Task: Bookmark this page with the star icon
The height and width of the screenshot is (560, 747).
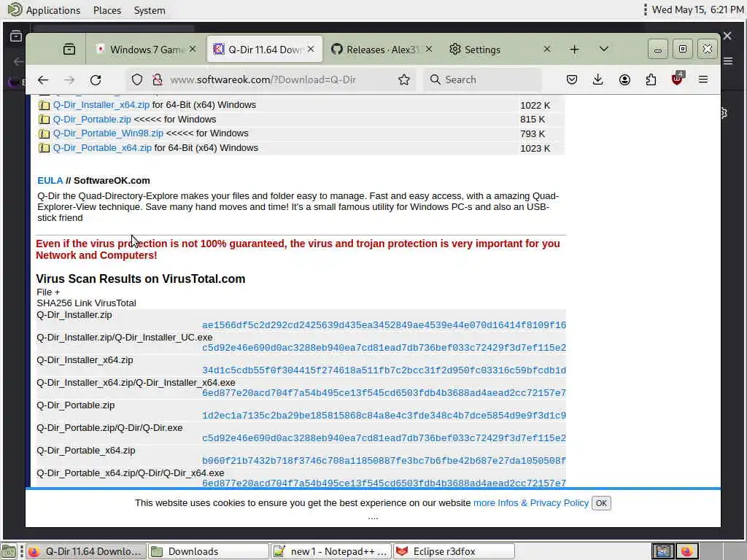Action: click(x=404, y=80)
